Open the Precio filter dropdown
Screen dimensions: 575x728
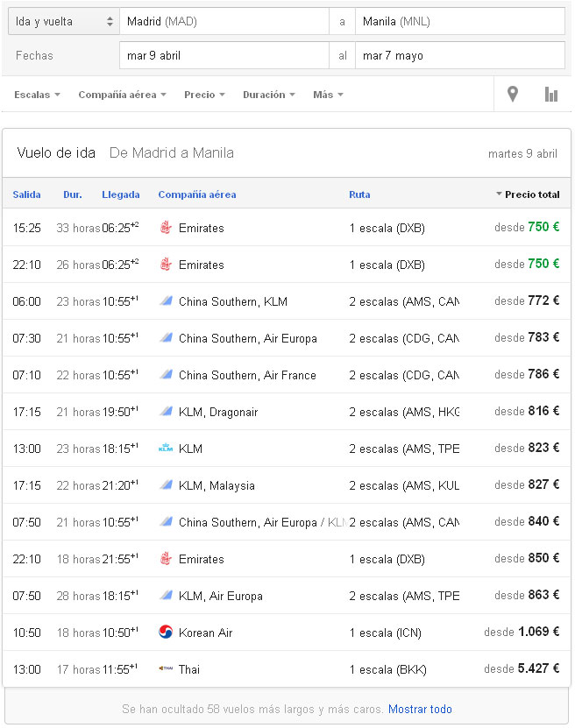204,95
